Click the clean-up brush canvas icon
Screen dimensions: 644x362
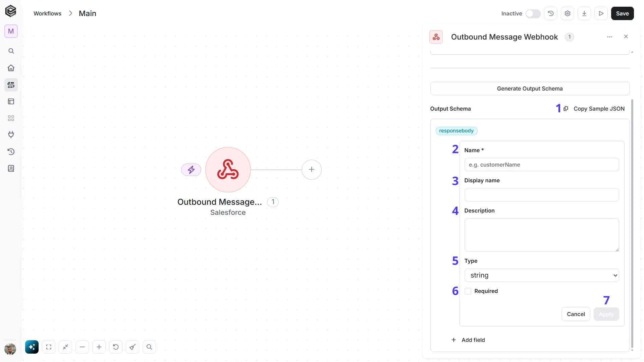[x=132, y=347]
